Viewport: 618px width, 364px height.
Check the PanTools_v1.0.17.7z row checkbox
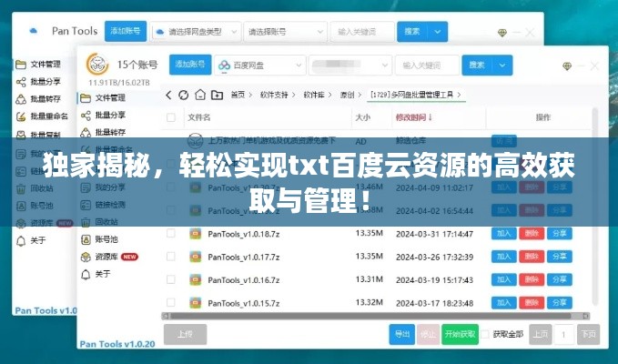tap(171, 257)
